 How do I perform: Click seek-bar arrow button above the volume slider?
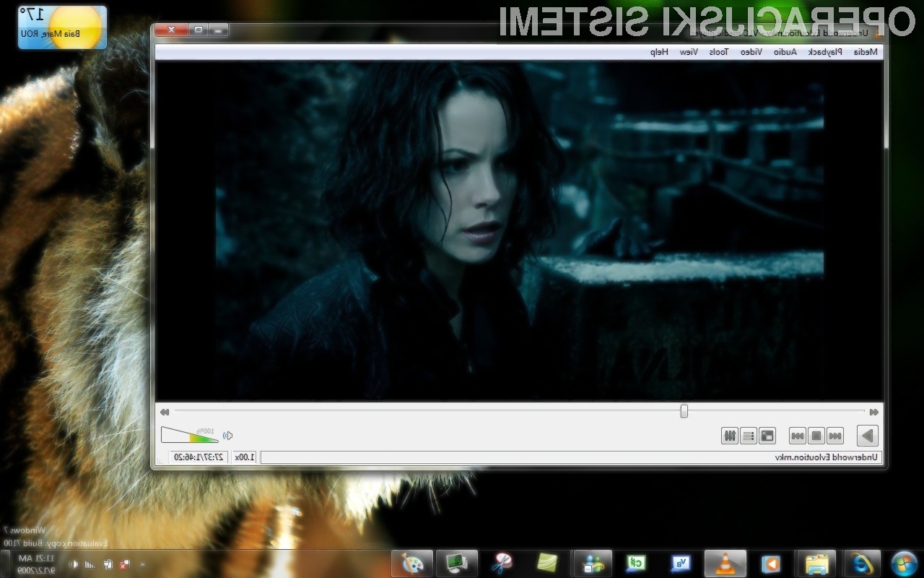165,412
